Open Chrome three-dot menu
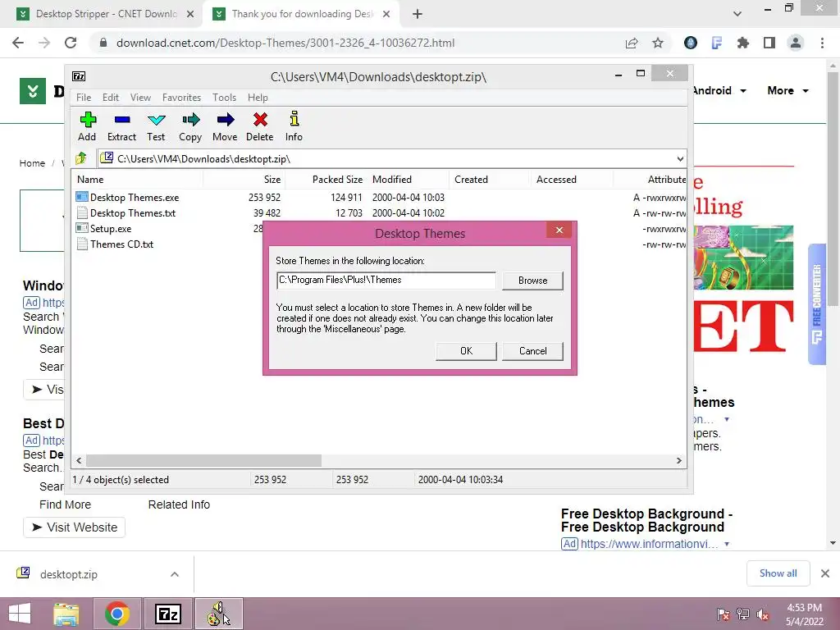The width and height of the screenshot is (840, 630). pos(822,43)
